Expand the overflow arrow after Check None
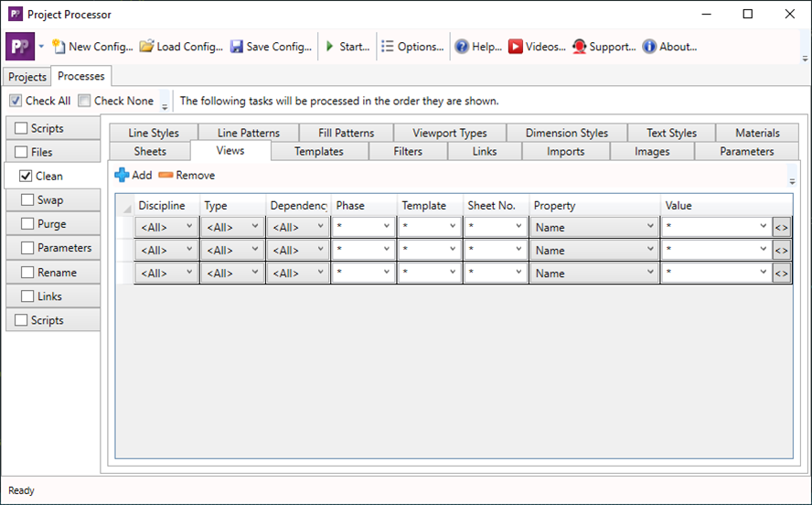Screen dimensions: 812x505 [x=165, y=107]
